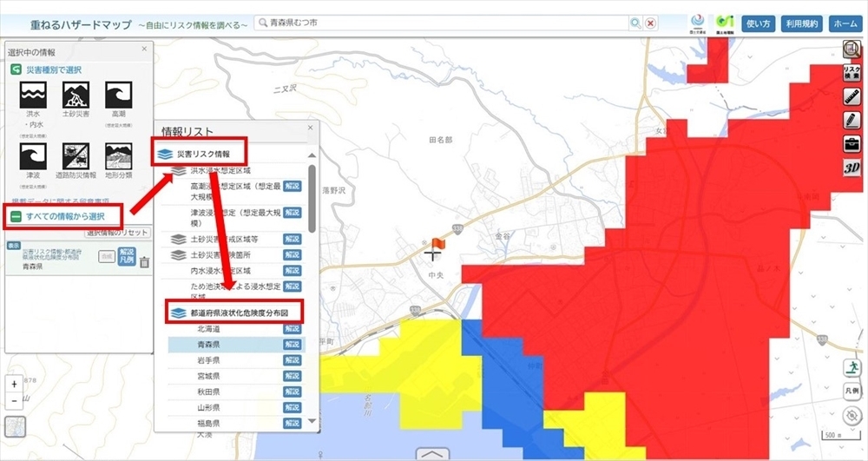Toggle the 凡例 legend button on map
Viewport: 868px width, 461px height.
coord(852,392)
